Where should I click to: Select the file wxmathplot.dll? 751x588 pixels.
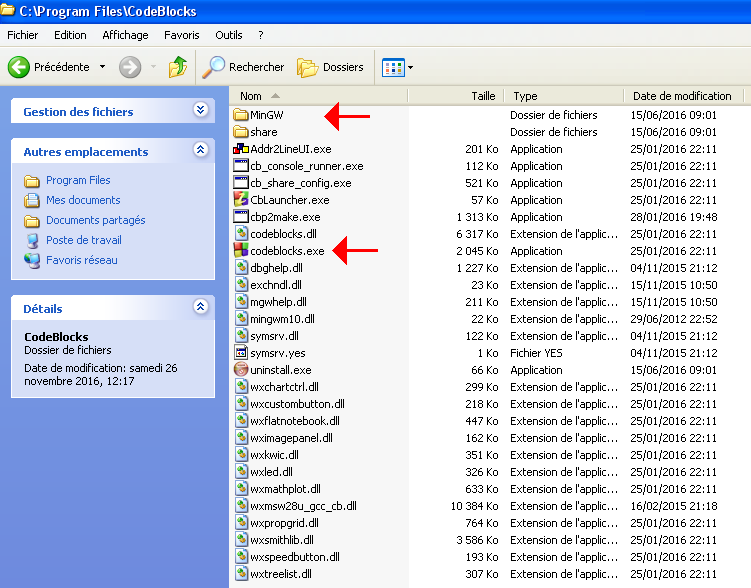coord(285,489)
